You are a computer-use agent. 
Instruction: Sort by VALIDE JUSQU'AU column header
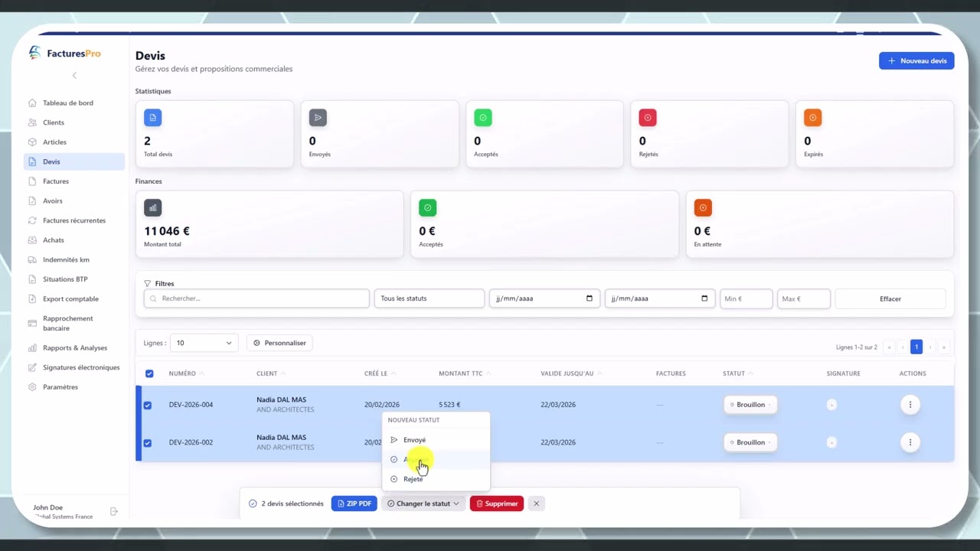tap(571, 373)
